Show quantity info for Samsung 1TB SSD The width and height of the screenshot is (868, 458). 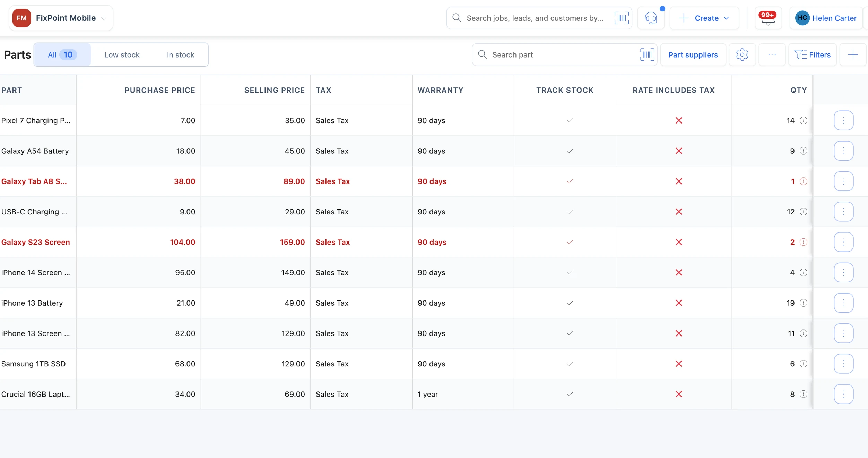coord(804,364)
